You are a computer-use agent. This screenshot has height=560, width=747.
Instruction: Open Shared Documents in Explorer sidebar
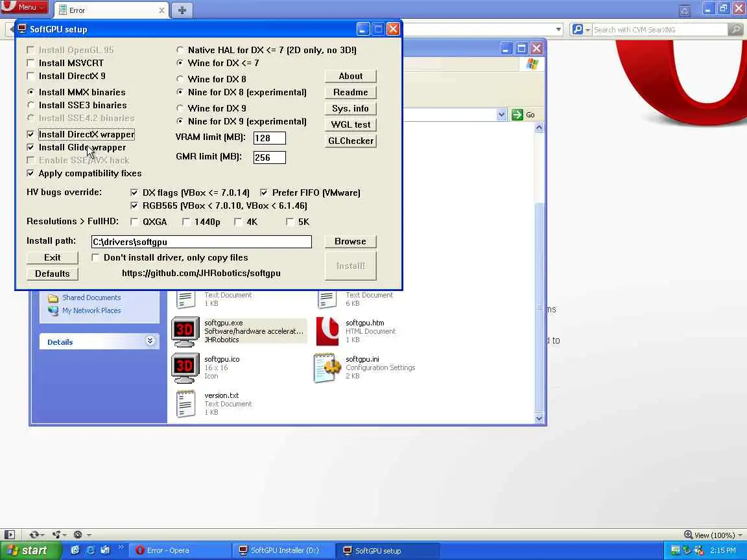pyautogui.click(x=91, y=297)
